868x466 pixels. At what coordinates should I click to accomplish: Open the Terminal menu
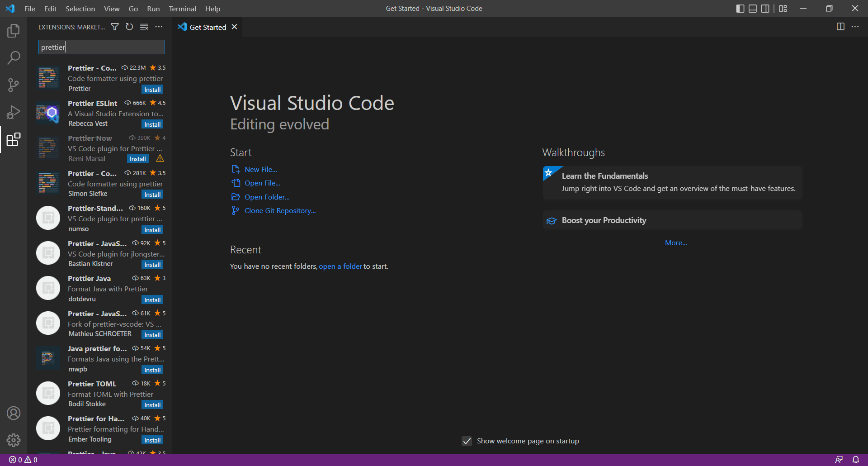(182, 9)
